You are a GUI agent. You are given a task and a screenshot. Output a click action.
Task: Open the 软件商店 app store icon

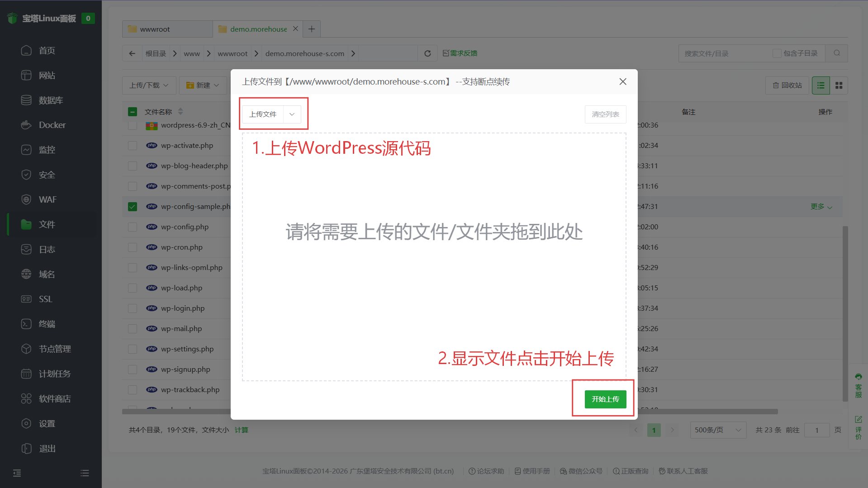(54, 398)
